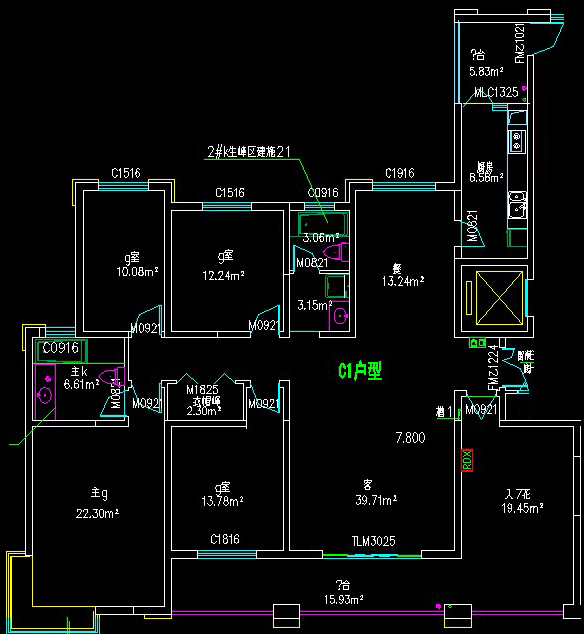584x634 pixels.
Task: Pick the green shower tray above 3.15m²
Action: pos(336,286)
